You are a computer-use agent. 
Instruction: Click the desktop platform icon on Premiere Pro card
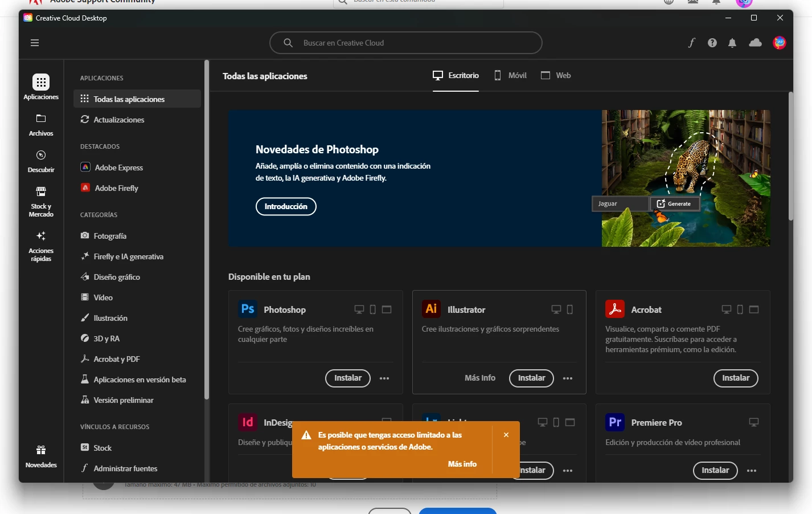(x=754, y=422)
